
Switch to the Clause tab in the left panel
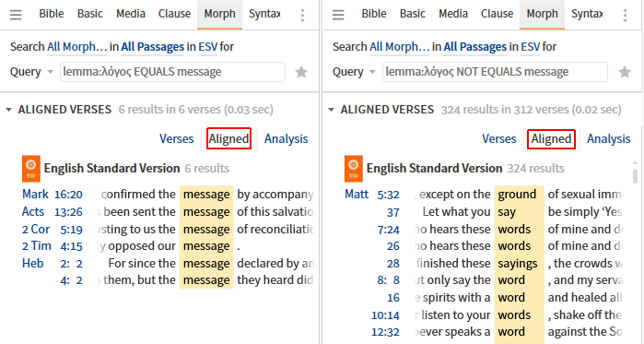[174, 14]
